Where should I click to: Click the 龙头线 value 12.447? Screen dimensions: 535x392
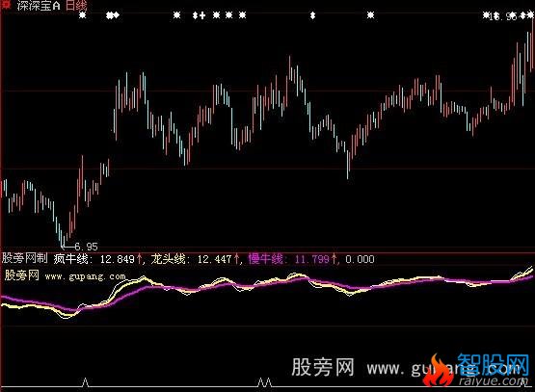tap(215, 260)
